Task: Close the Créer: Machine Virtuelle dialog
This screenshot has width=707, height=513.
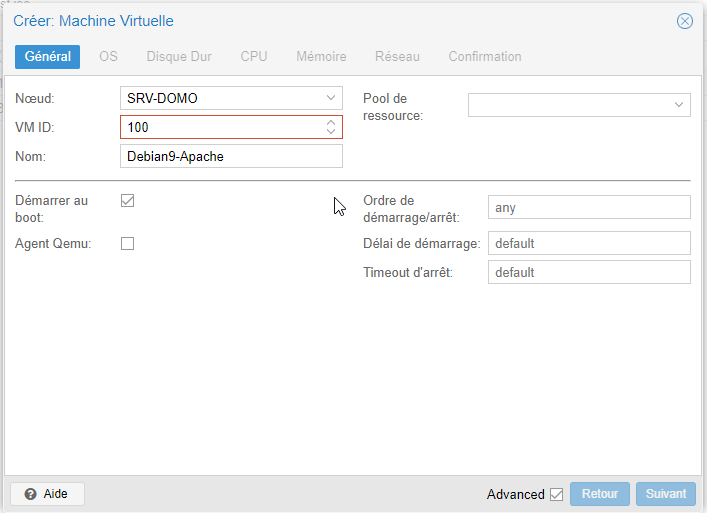Action: click(684, 21)
